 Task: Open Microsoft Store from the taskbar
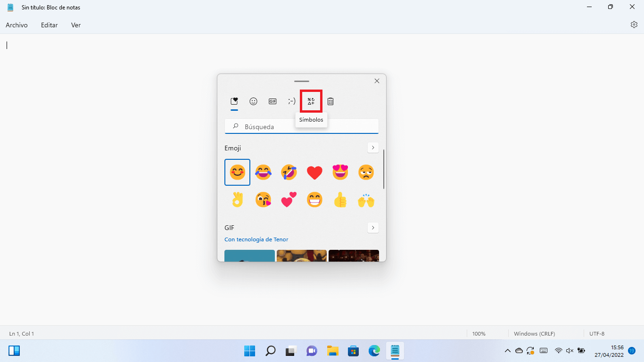[353, 351]
